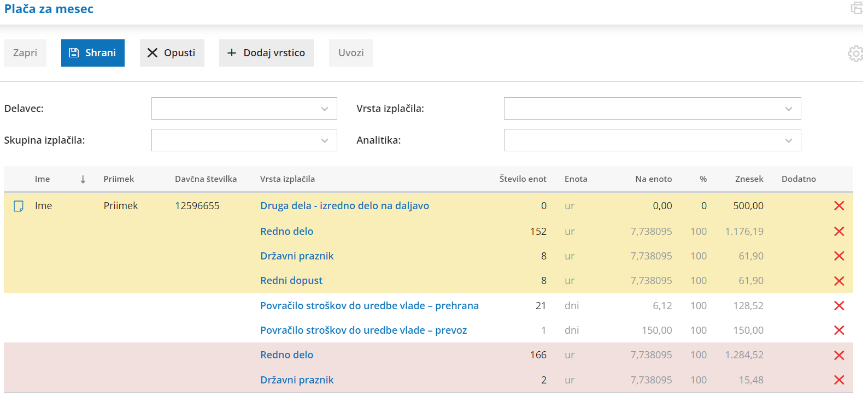The width and height of the screenshot is (868, 396).
Task: Remove the prevoz reimbursement row
Action: click(839, 330)
